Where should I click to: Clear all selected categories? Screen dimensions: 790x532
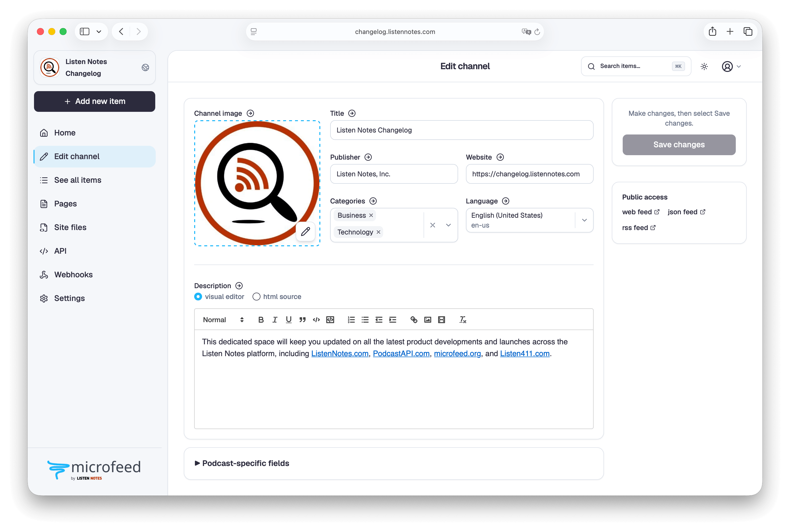coord(433,225)
